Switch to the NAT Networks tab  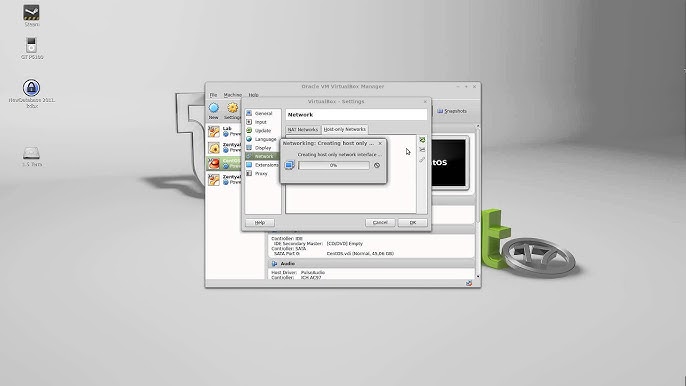click(302, 130)
